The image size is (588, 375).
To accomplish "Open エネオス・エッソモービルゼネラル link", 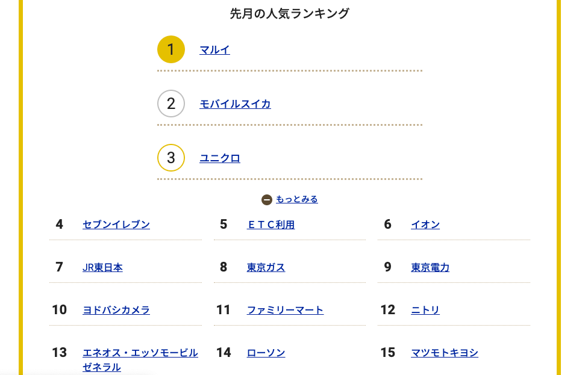I will point(140,359).
